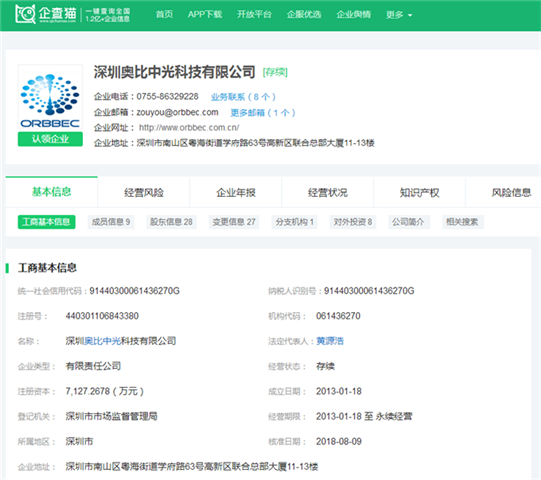Screen dimensions: 541x480
Task: Click 奥比中光 highlighted company name link
Action: [102, 341]
